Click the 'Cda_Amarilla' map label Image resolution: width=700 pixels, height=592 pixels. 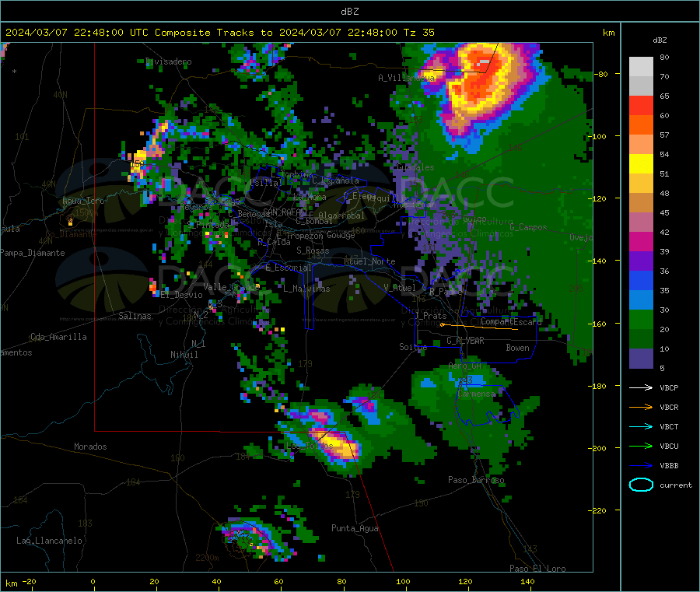(x=58, y=337)
